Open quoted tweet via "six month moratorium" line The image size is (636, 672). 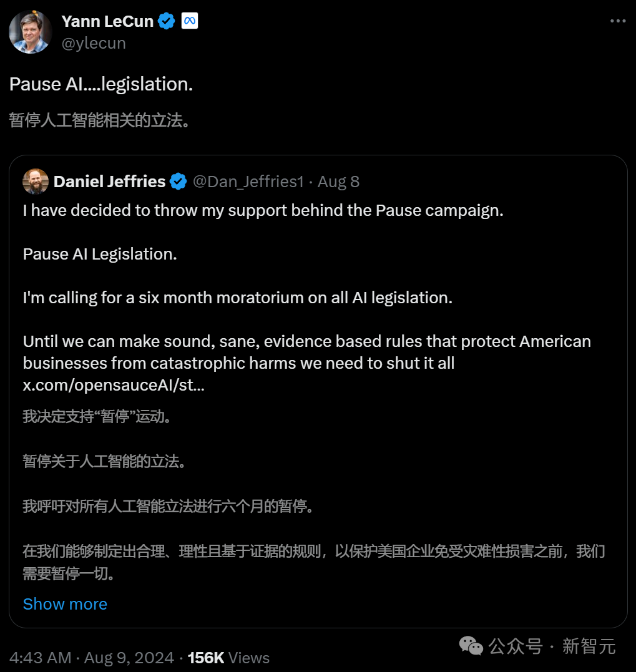coord(237,298)
